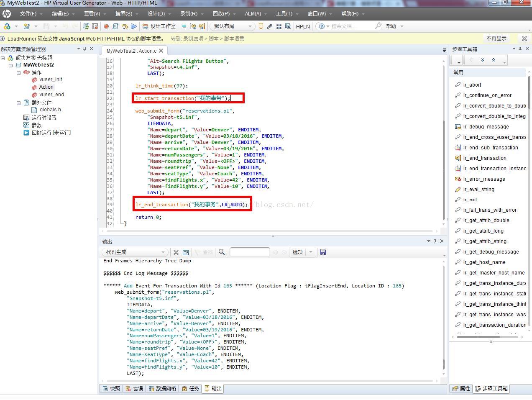Screen dimensions: 532x400
Task: Click the HPLN toolbar button
Action: [303, 26]
